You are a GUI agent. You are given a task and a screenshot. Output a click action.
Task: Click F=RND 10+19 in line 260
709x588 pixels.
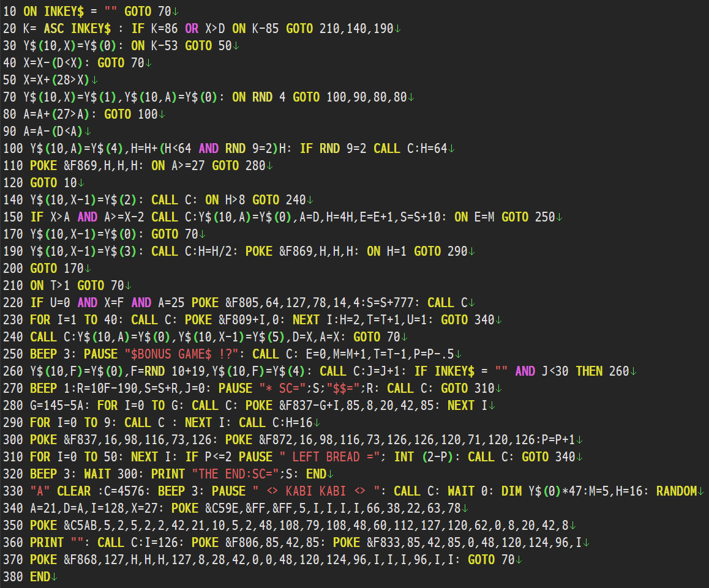tap(168, 371)
